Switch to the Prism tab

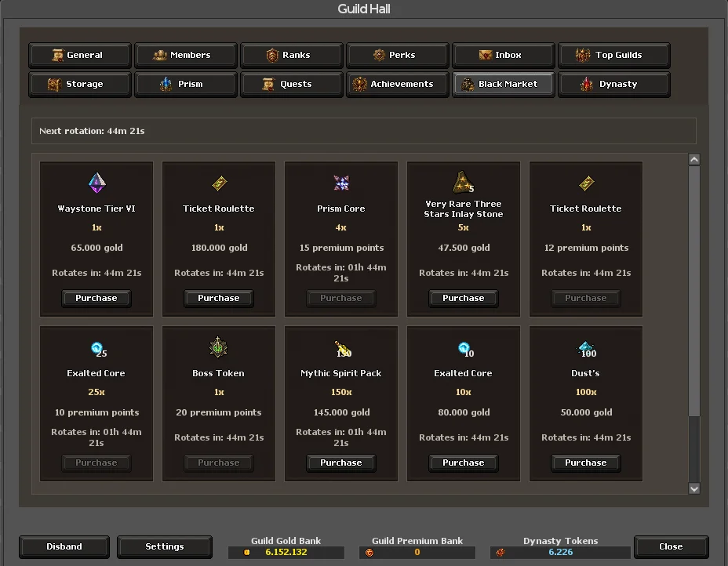(x=186, y=84)
